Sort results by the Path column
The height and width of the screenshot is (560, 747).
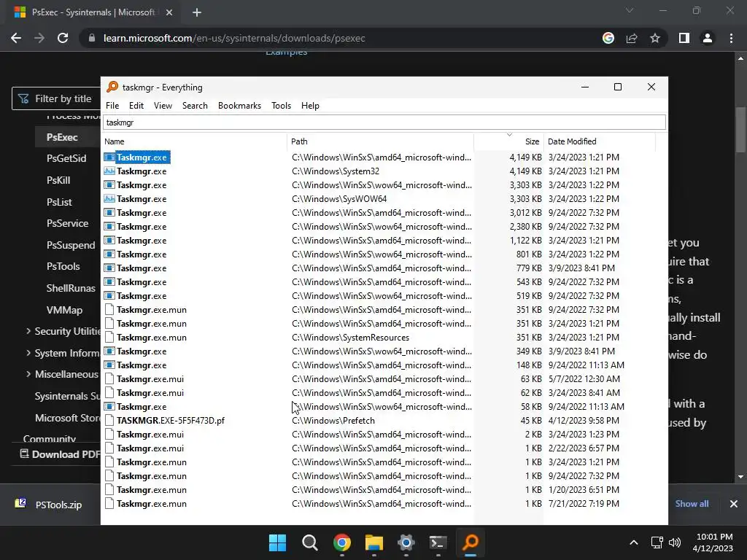click(380, 141)
